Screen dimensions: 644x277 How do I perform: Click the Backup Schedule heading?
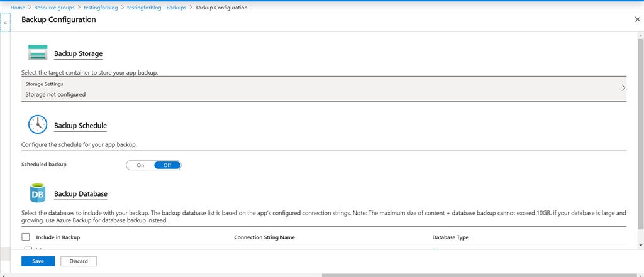pyautogui.click(x=80, y=125)
